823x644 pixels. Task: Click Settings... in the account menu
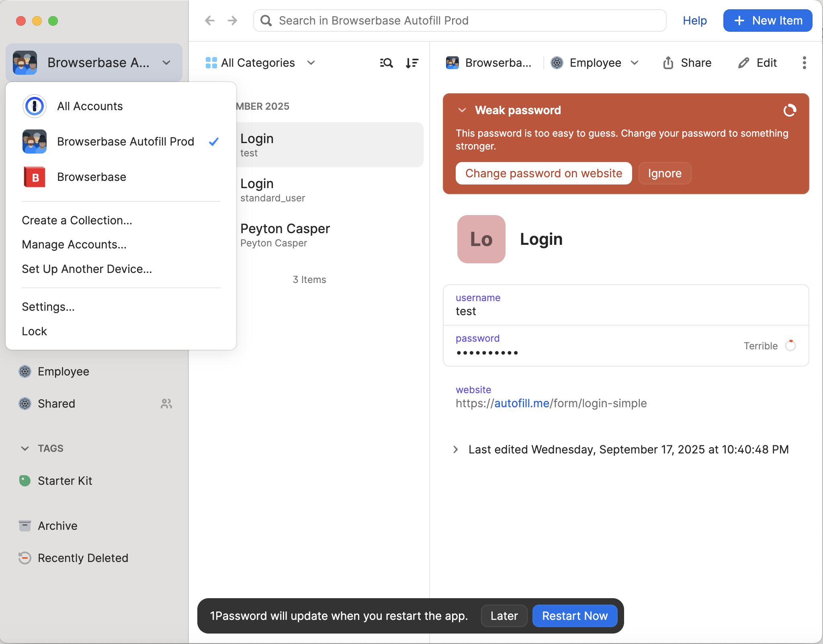click(48, 307)
